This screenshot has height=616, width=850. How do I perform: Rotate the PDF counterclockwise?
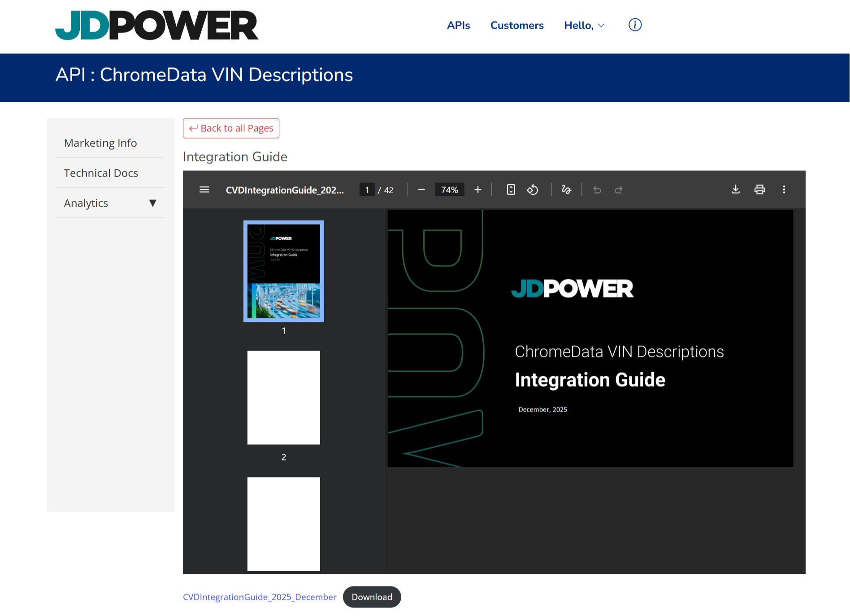(532, 190)
